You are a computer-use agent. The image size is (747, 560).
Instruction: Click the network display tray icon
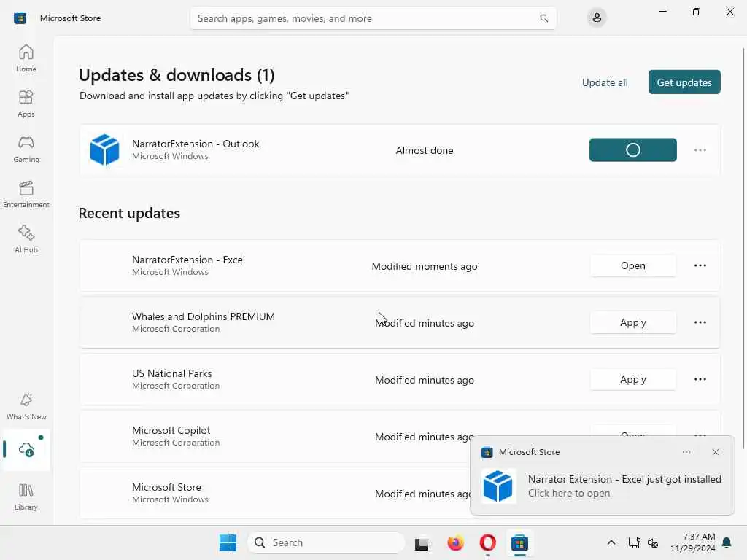point(634,542)
